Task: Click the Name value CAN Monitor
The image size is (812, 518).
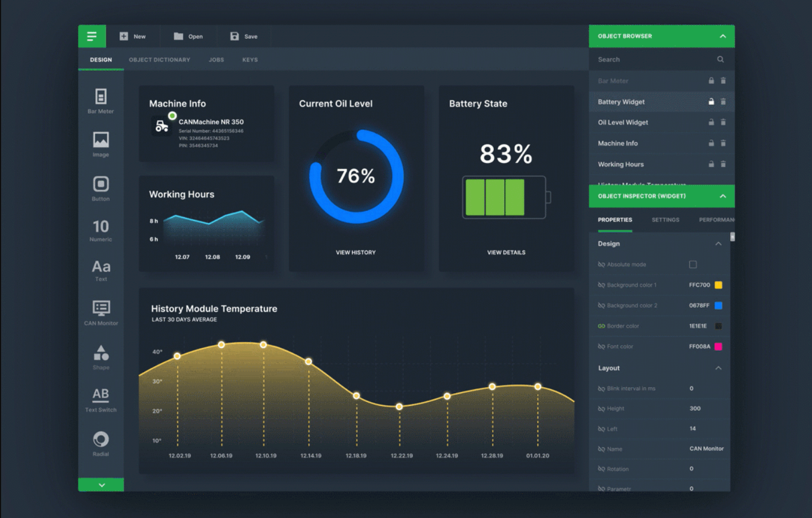Action: pyautogui.click(x=706, y=449)
